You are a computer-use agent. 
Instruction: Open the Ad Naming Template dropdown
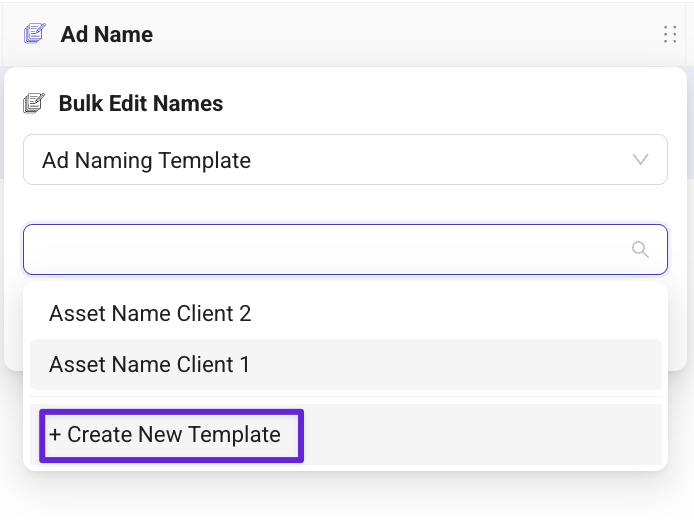tap(345, 160)
